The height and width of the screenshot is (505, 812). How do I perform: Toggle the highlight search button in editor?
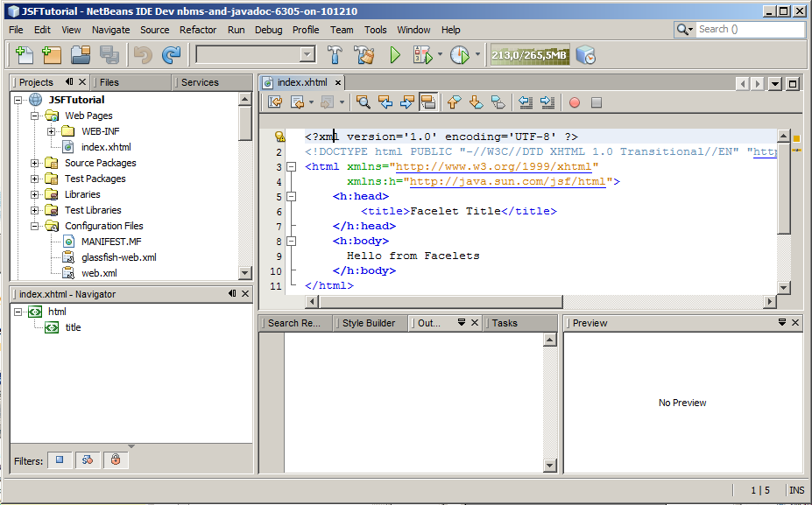pos(428,102)
